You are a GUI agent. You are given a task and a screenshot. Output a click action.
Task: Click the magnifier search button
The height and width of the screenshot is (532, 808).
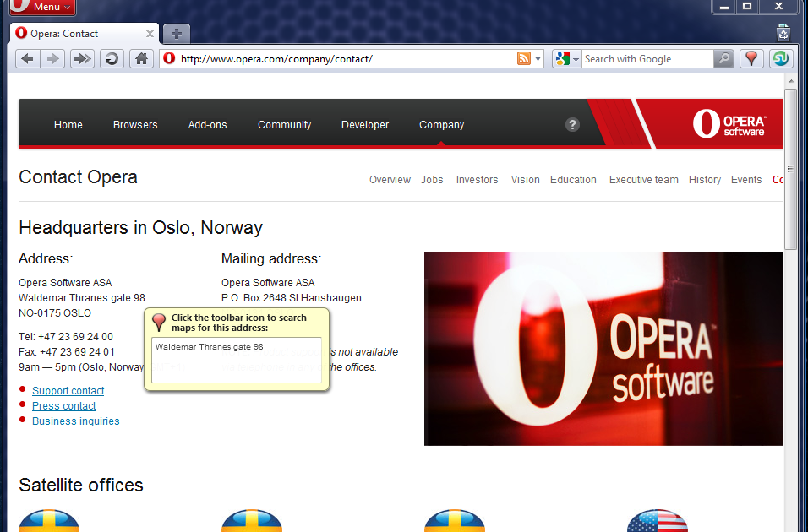click(724, 59)
